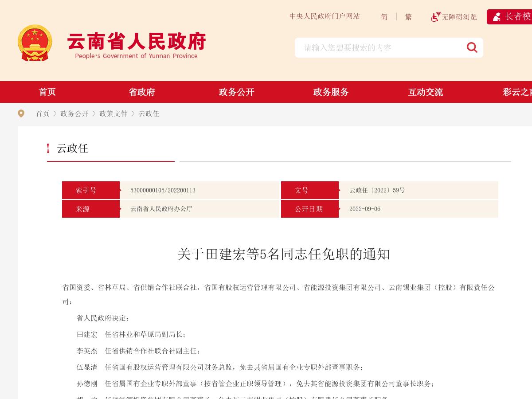The image size is (532, 399).
Task: Click the red bookmark marker beside 云政任 heading
Action: [x=49, y=149]
